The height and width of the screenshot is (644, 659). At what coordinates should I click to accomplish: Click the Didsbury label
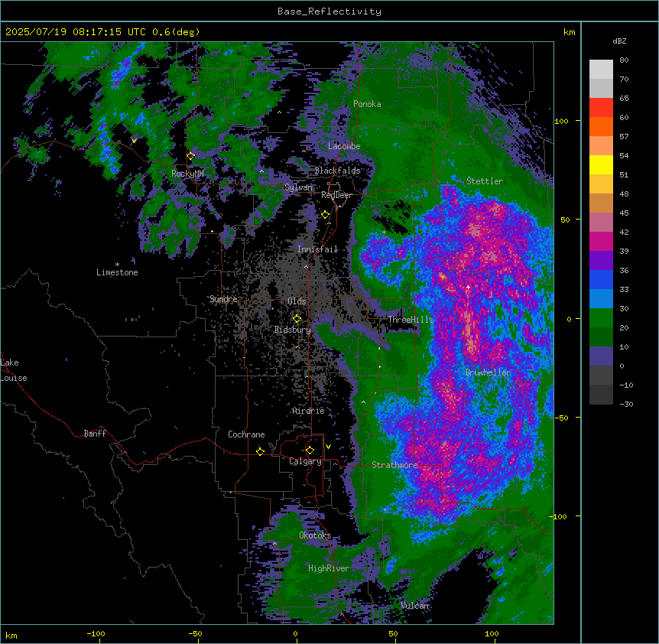pyautogui.click(x=292, y=330)
